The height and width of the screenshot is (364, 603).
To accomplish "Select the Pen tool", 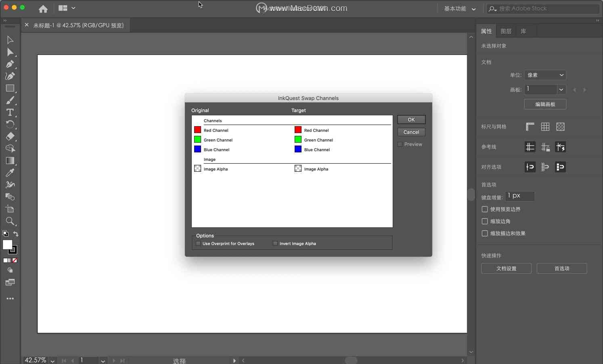I will click(x=10, y=64).
